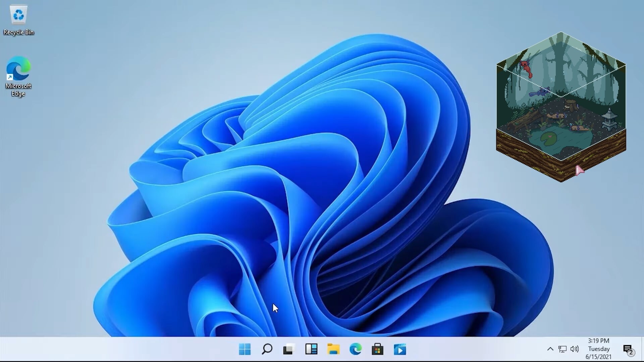The width and height of the screenshot is (644, 362).
Task: Click the media player taskbar icon
Action: click(x=400, y=349)
